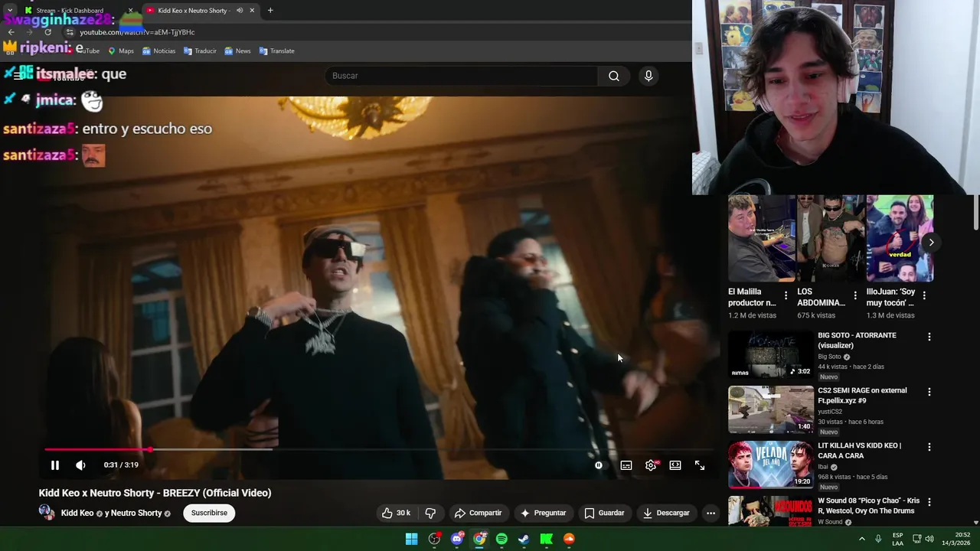The image size is (980, 551).
Task: Click the red video progress bar
Action: 98,449
